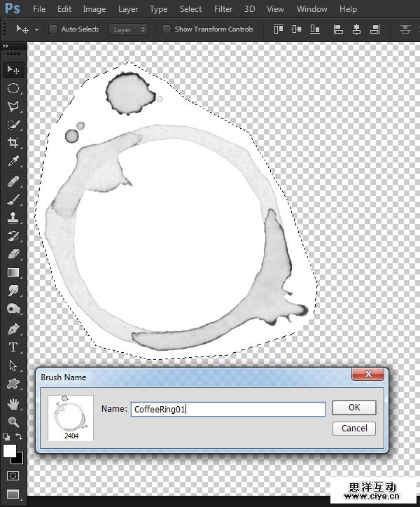Choose the Polygonal Lasso tool
Screen dimensions: 420x507
[13, 106]
